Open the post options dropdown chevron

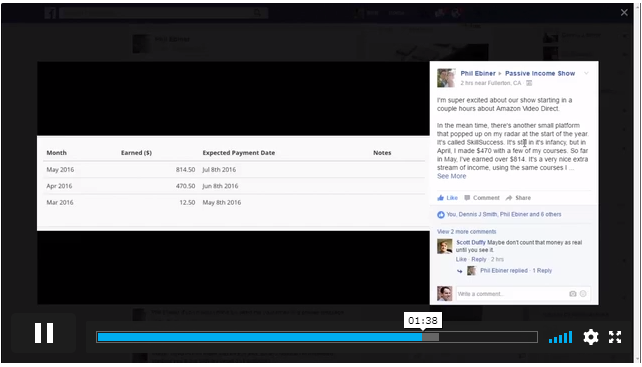pyautogui.click(x=586, y=73)
